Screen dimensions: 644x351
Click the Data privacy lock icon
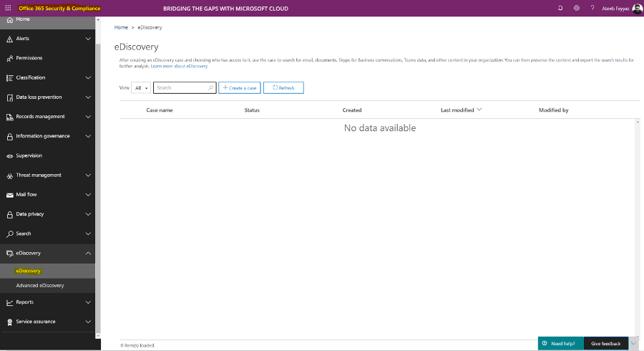point(10,215)
